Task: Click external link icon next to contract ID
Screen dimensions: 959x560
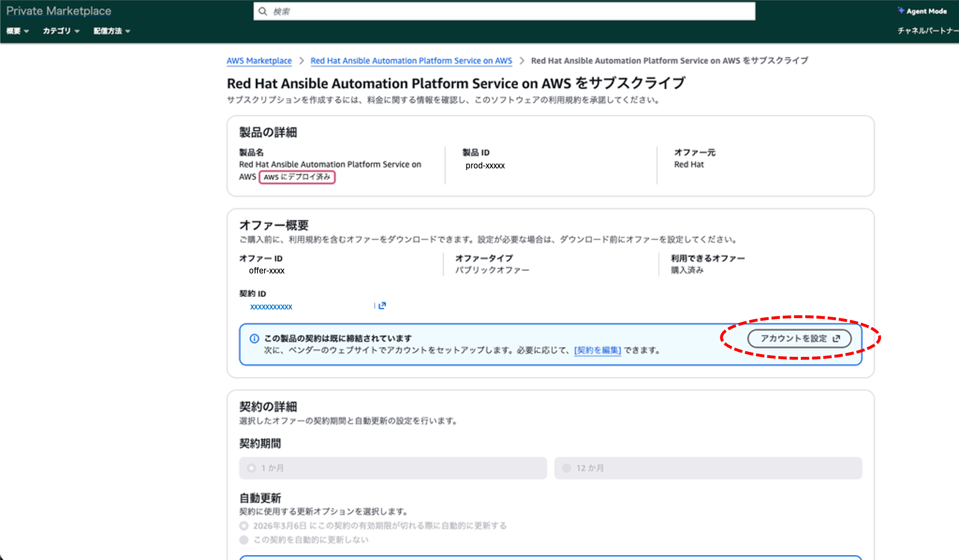Action: 382,306
